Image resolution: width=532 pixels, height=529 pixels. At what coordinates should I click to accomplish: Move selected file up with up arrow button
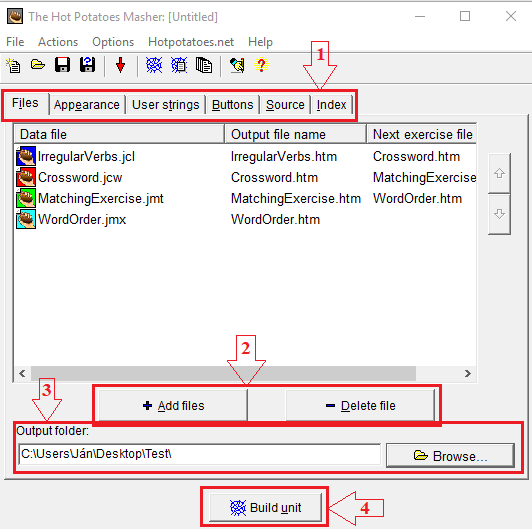499,173
